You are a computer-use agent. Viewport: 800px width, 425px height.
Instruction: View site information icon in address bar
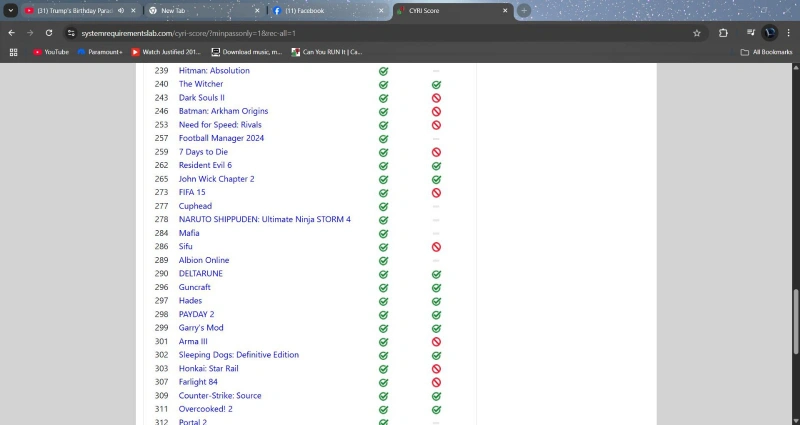(x=71, y=33)
